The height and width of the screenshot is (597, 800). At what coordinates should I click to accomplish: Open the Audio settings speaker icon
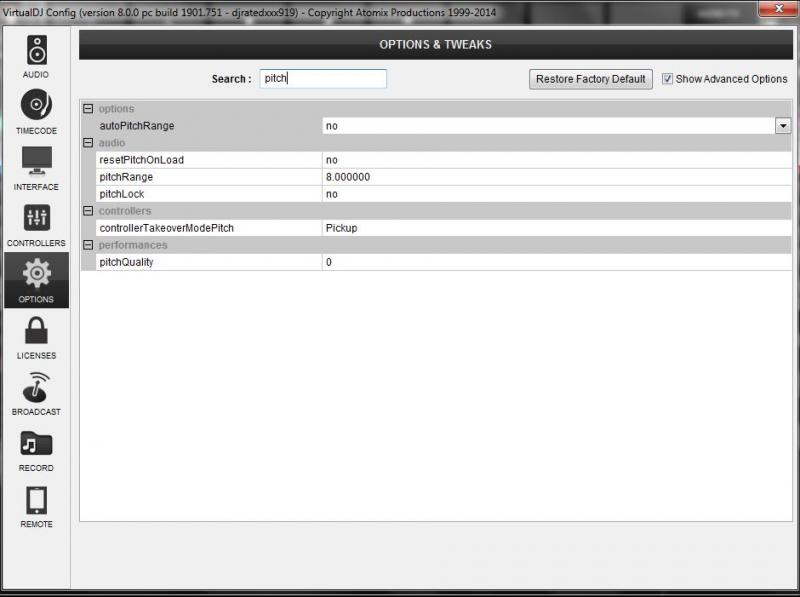click(x=36, y=51)
